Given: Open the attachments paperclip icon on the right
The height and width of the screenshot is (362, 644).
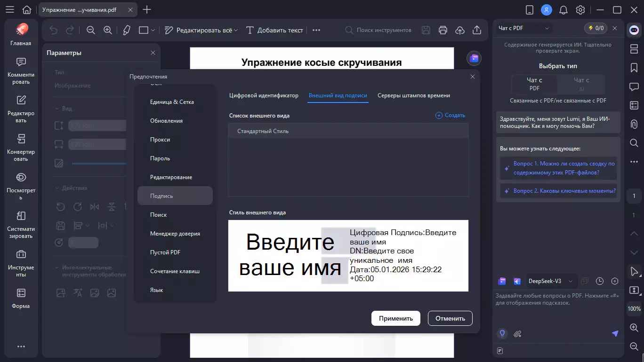Looking at the screenshot, I should tap(634, 124).
